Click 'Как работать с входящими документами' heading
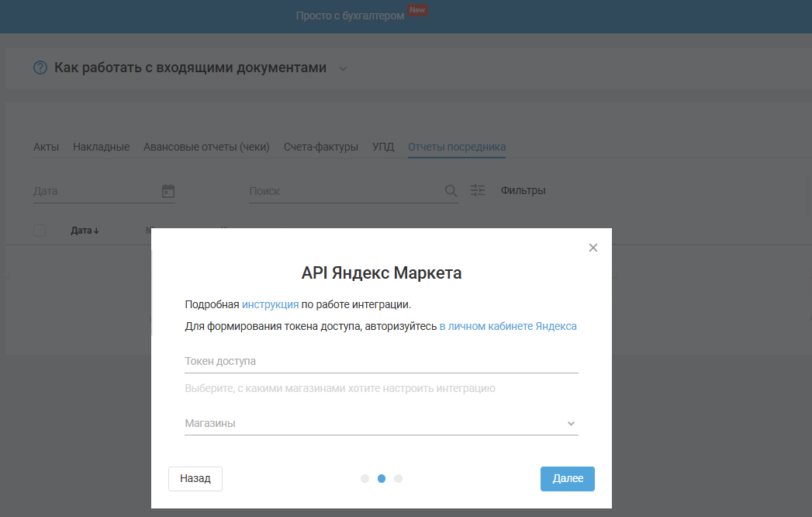Viewport: 812px width, 517px height. tap(190, 68)
